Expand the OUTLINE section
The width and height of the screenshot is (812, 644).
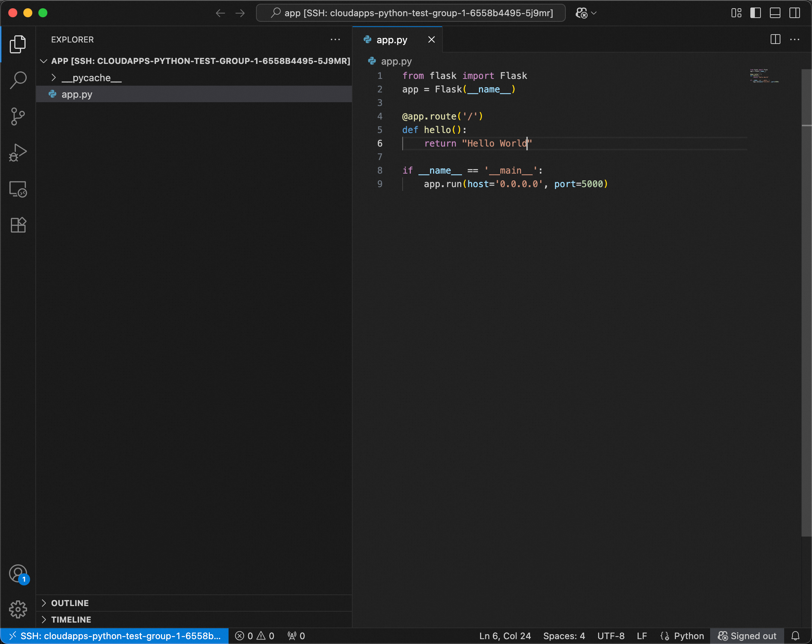click(x=70, y=603)
